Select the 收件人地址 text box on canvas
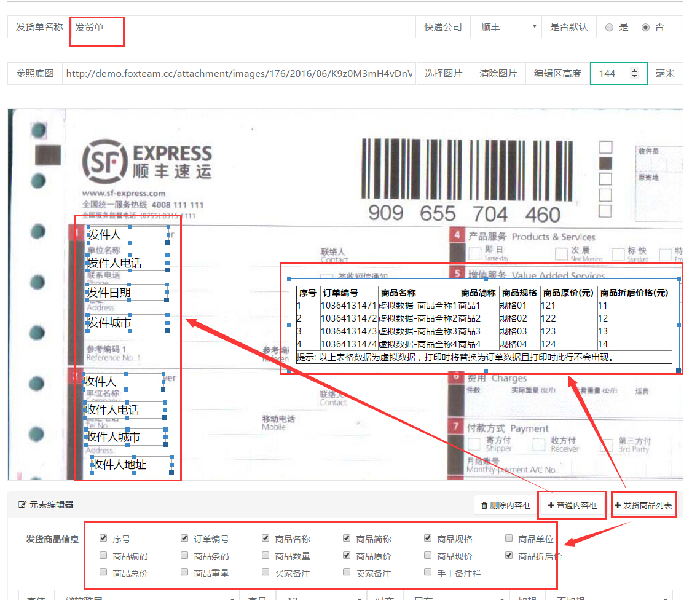Screen dimensions: 700x600 [132, 464]
